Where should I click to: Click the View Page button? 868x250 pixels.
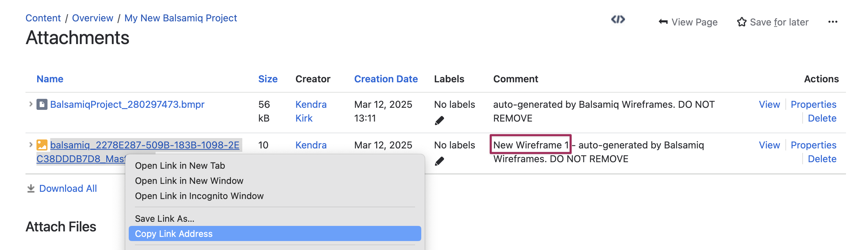pyautogui.click(x=688, y=22)
